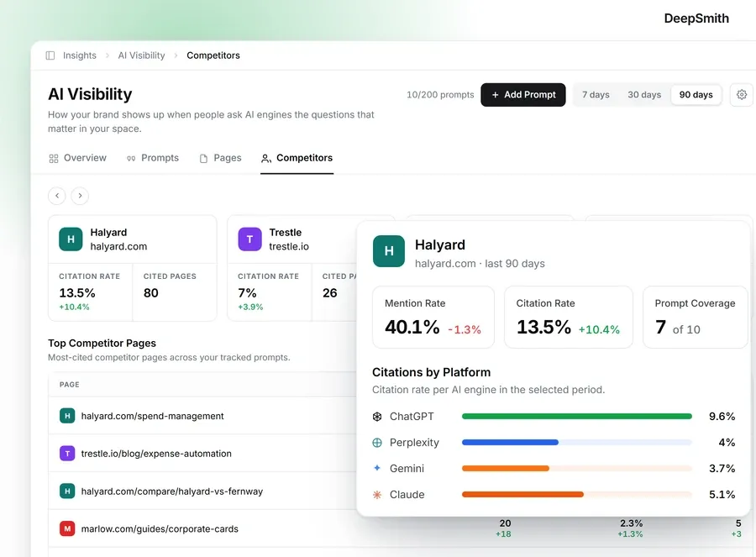Click Trestle card citation rate 7%

(247, 292)
